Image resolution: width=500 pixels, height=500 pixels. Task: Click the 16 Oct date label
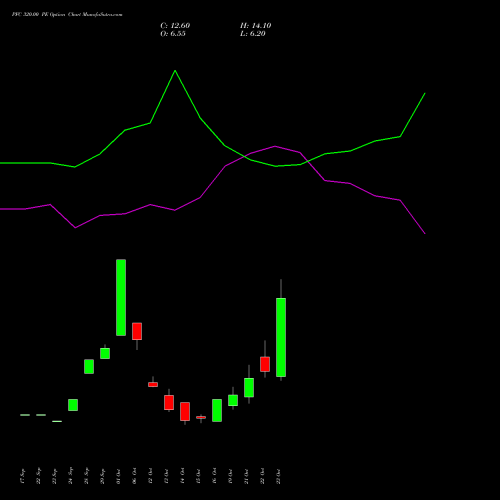[214, 476]
